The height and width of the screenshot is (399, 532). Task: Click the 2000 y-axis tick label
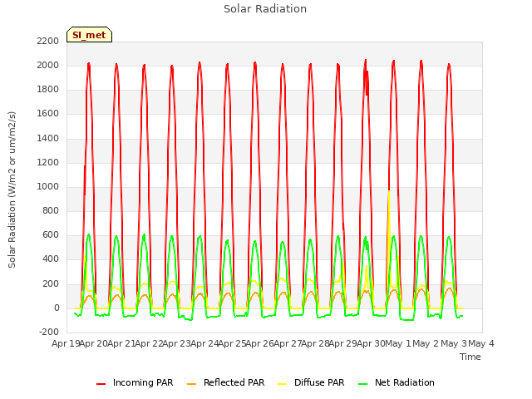coord(48,65)
